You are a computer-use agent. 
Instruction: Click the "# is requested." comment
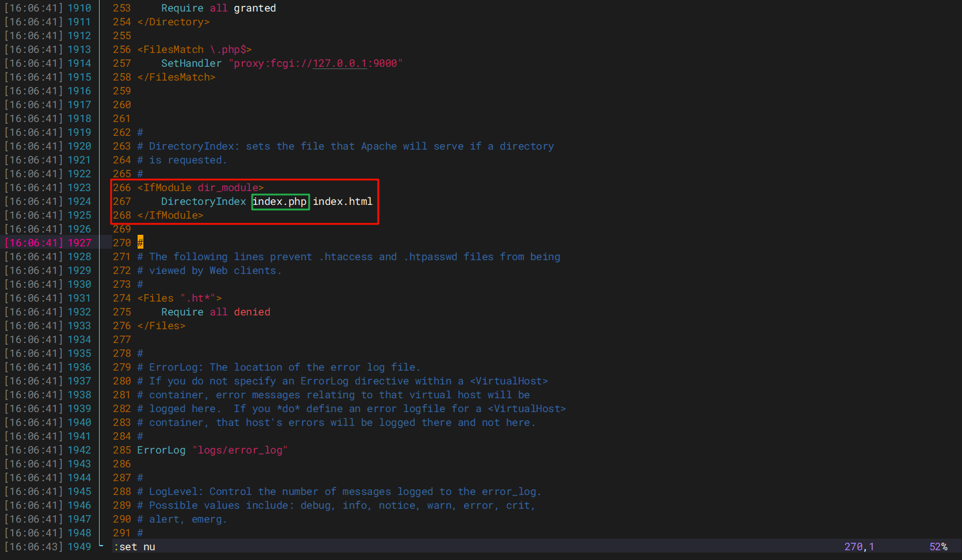[182, 160]
